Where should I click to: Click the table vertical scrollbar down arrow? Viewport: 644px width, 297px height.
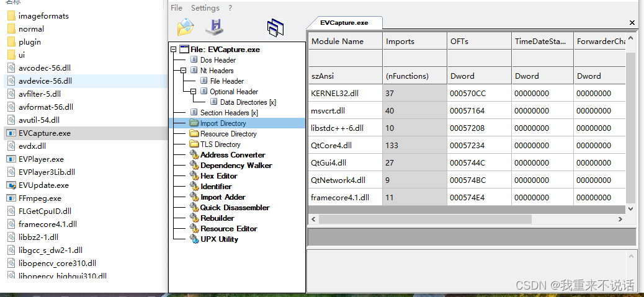click(x=631, y=209)
